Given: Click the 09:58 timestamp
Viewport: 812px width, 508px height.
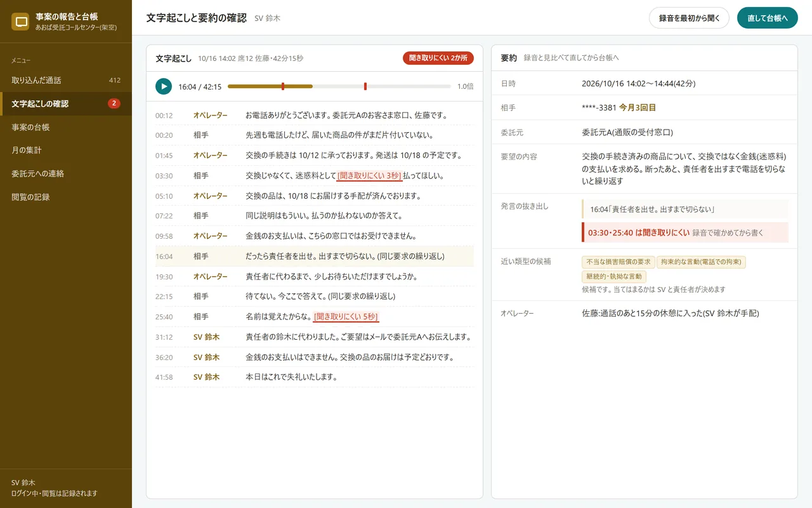Looking at the screenshot, I should (x=164, y=236).
